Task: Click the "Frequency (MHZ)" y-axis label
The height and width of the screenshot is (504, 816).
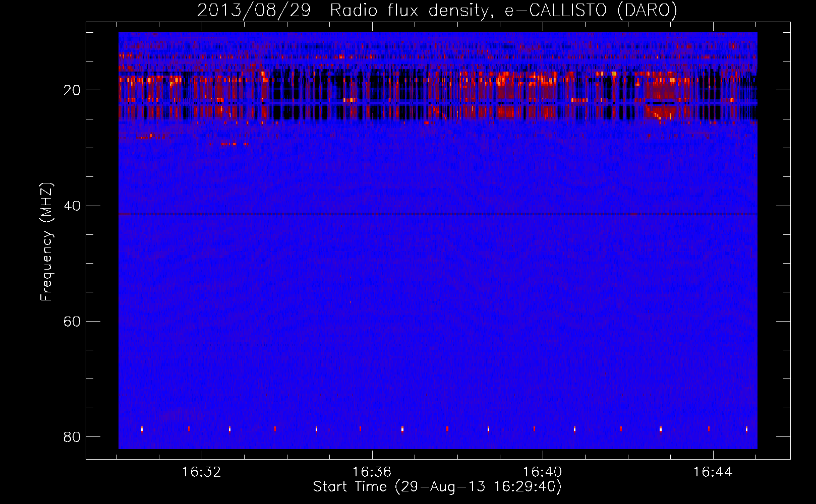Action: tap(46, 242)
